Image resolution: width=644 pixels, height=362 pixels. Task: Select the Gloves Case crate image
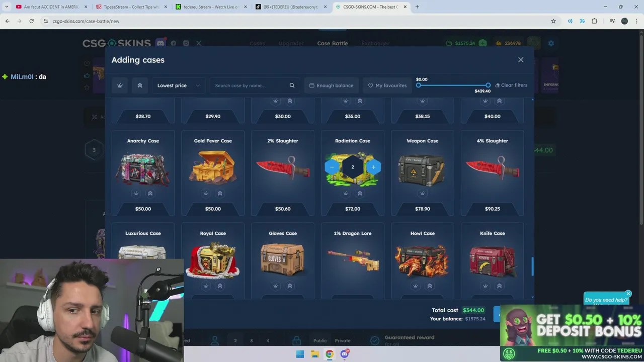(x=283, y=259)
